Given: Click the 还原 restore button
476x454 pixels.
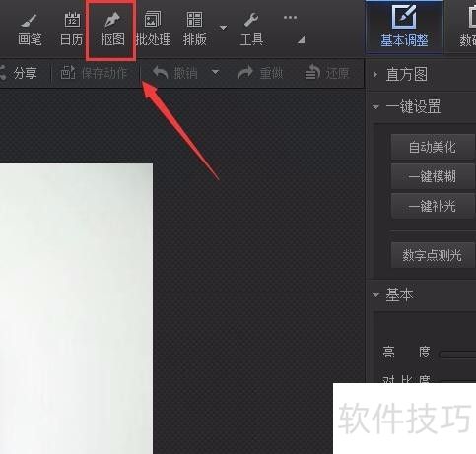Looking at the screenshot, I should (327, 73).
